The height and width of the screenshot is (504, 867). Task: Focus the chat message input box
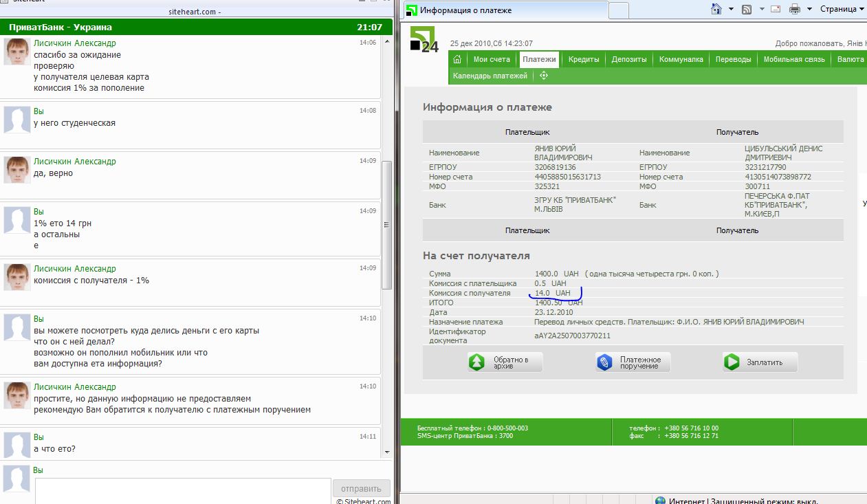[183, 491]
